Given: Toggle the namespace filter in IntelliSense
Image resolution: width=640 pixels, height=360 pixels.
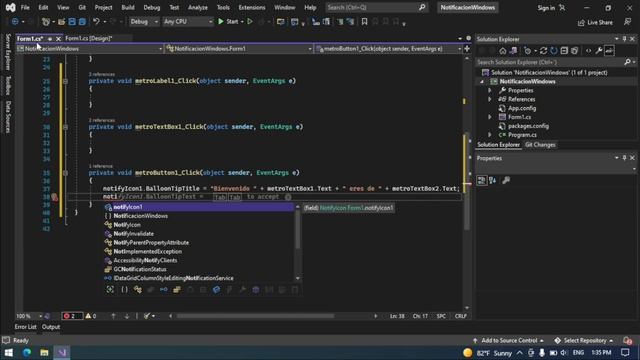Looking at the screenshot, I should (124, 289).
